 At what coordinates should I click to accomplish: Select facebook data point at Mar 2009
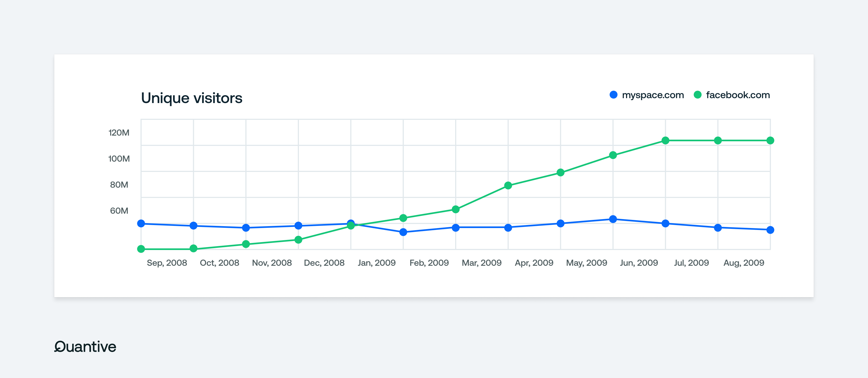pyautogui.click(x=456, y=209)
